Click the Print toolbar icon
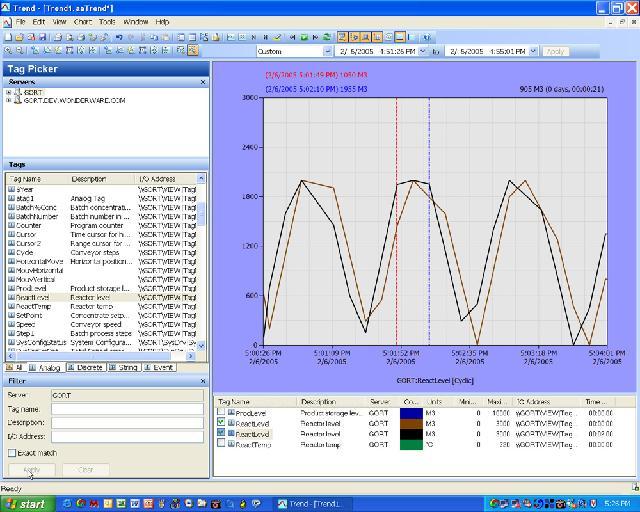 pyautogui.click(x=58, y=37)
